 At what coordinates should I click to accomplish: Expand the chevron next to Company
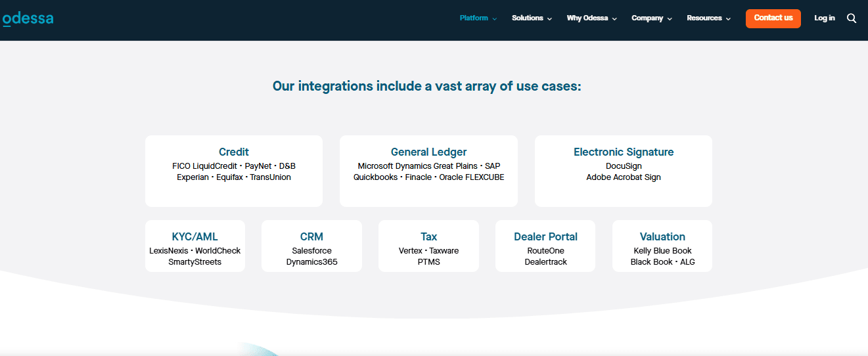(670, 19)
